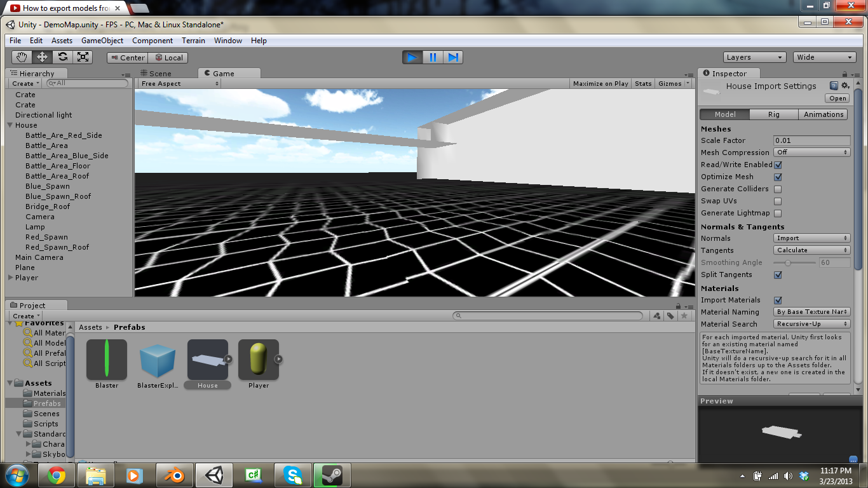868x488 pixels.
Task: Open the Project Create menu
Action: [x=26, y=316]
